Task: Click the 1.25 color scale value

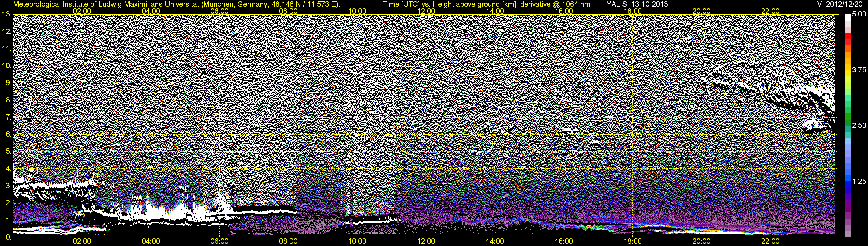Action: 859,181
